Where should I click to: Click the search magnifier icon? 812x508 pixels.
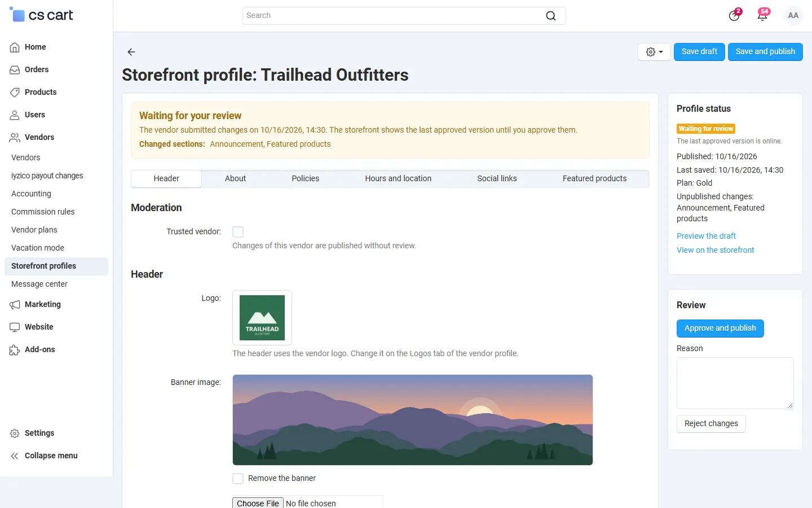551,16
